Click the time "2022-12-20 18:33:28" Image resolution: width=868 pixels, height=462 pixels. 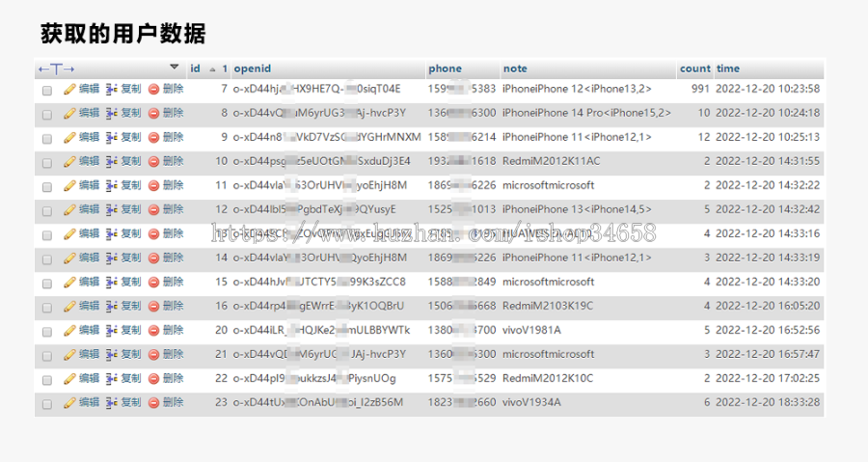tap(768, 403)
